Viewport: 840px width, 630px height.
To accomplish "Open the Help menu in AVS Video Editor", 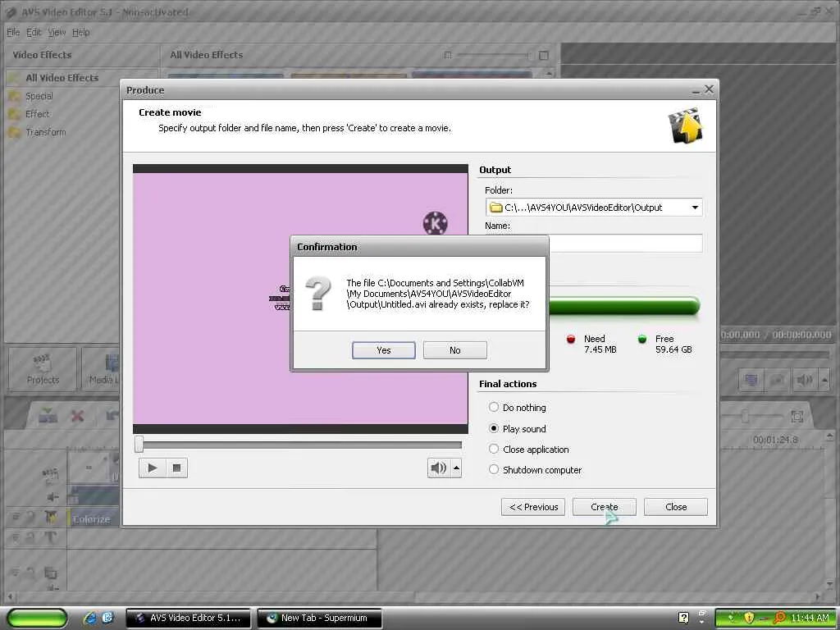I will pyautogui.click(x=81, y=32).
